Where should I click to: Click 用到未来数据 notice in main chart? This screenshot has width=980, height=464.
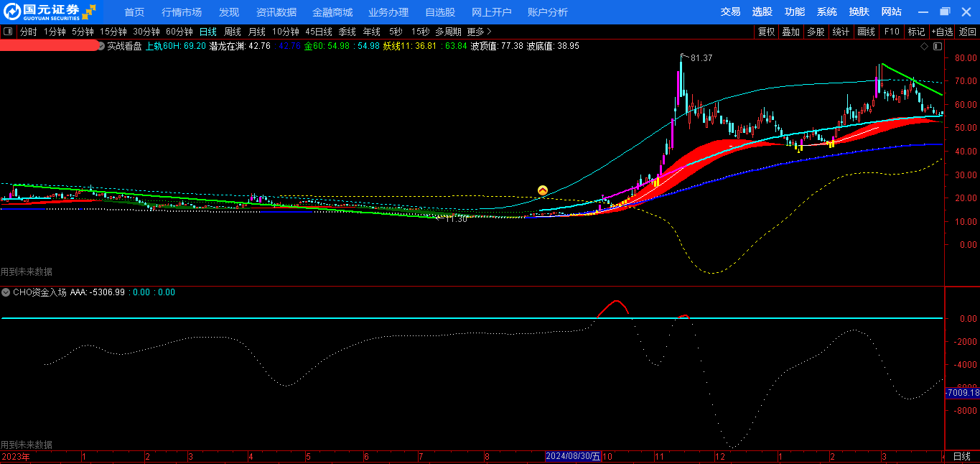[x=27, y=272]
